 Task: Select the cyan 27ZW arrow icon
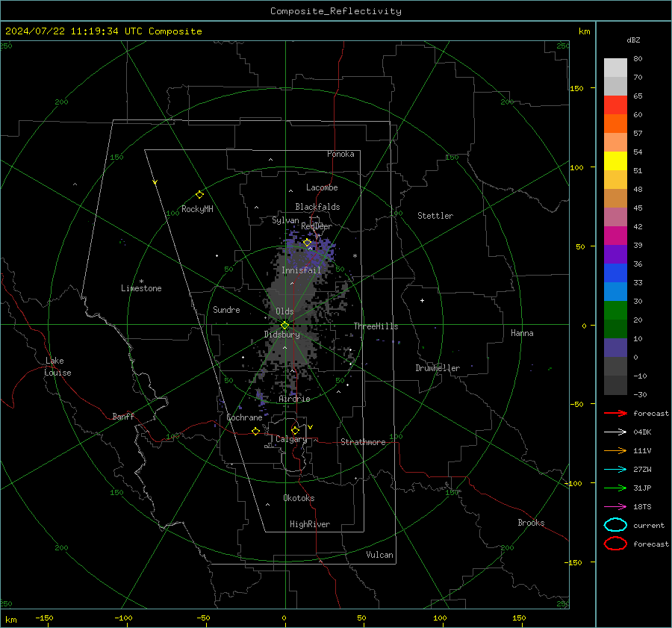click(615, 470)
